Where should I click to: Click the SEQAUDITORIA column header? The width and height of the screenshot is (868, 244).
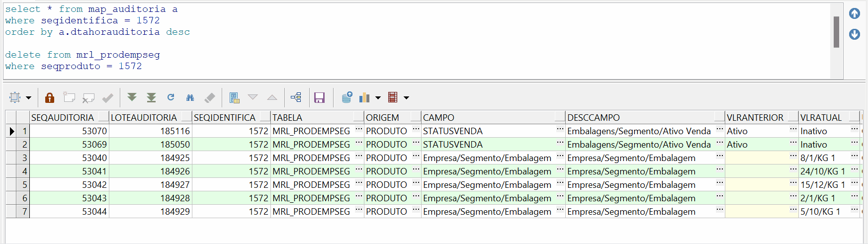point(63,118)
